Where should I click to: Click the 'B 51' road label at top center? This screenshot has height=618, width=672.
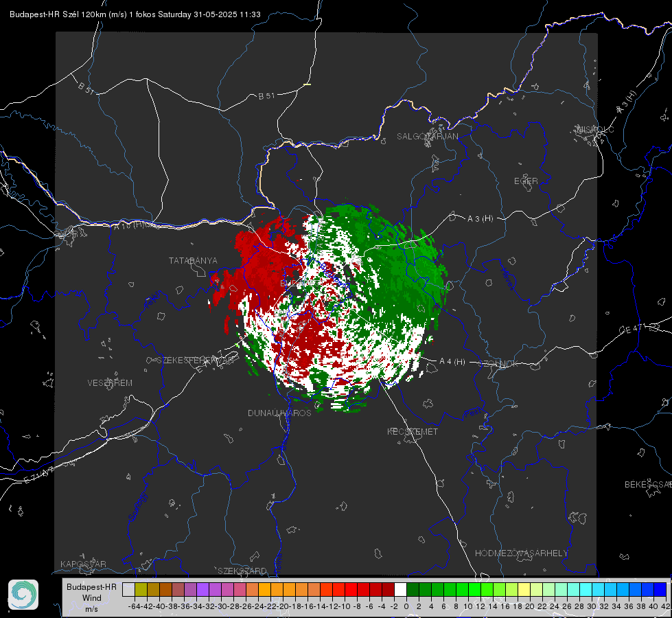tap(266, 96)
